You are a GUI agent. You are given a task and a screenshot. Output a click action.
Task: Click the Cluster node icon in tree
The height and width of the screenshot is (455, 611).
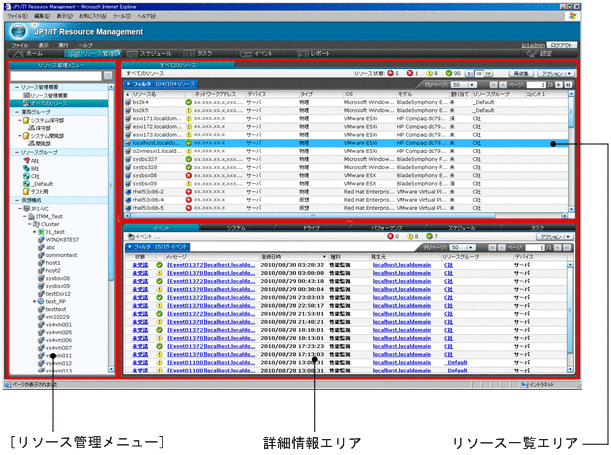(36, 224)
